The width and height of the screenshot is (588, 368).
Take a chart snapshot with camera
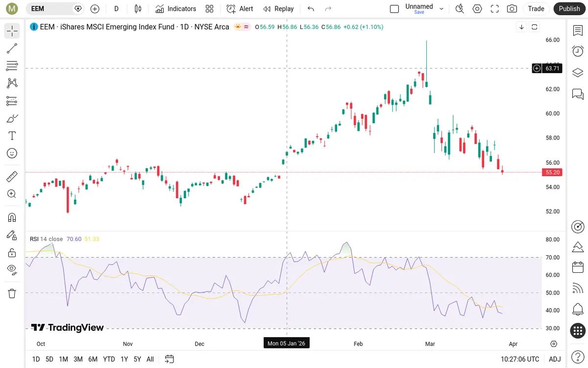[512, 8]
